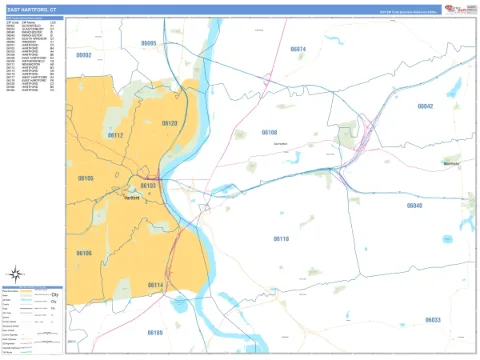Image resolution: width=480 pixels, height=360 pixels.
Task: Click ZIP label 06103
Action: coord(148,186)
